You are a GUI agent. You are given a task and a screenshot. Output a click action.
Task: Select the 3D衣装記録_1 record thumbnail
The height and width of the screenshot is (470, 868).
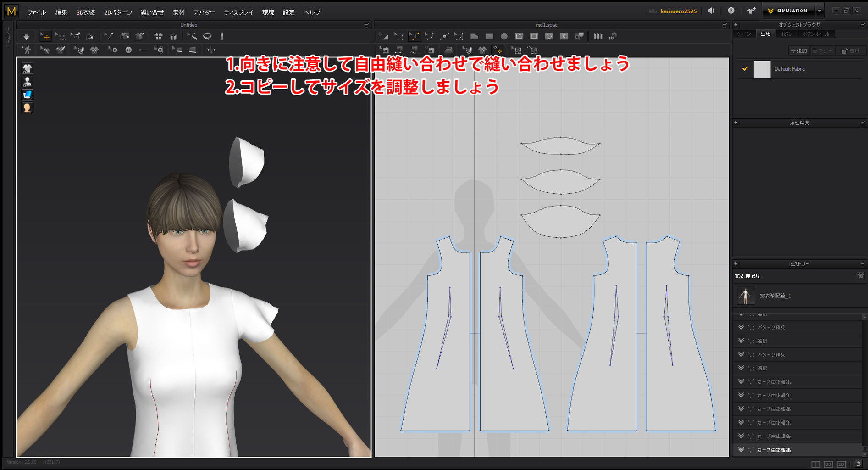click(x=746, y=296)
